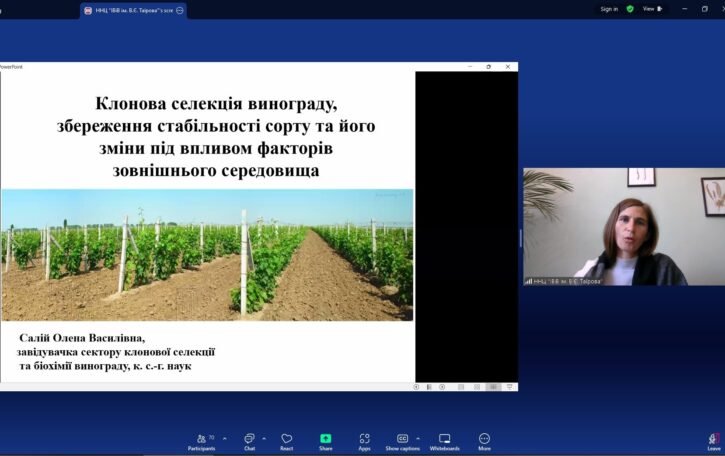Open Whiteboards

(x=444, y=439)
